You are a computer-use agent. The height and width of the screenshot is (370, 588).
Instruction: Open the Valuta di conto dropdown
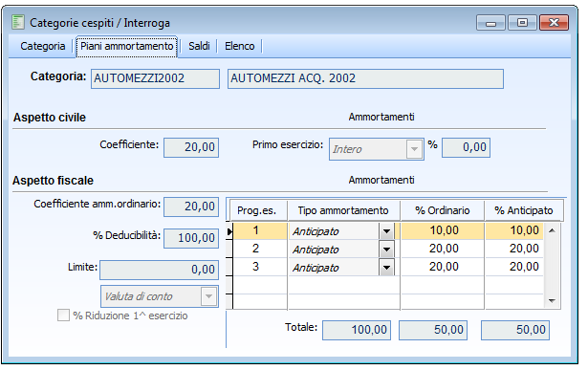point(208,296)
